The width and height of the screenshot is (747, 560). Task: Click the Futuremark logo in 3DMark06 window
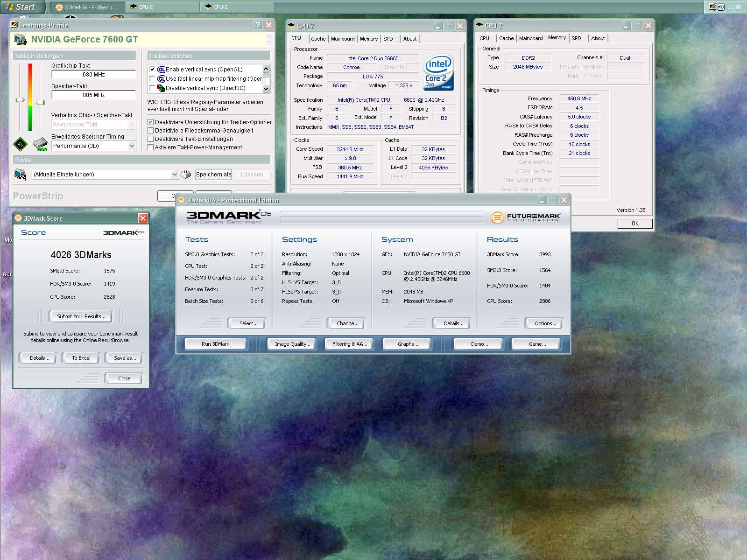click(526, 217)
